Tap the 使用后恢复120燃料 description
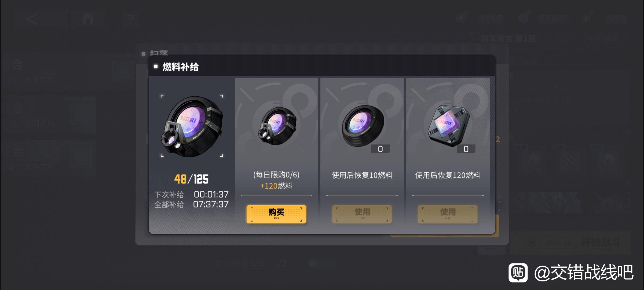The height and width of the screenshot is (290, 644). click(x=448, y=175)
